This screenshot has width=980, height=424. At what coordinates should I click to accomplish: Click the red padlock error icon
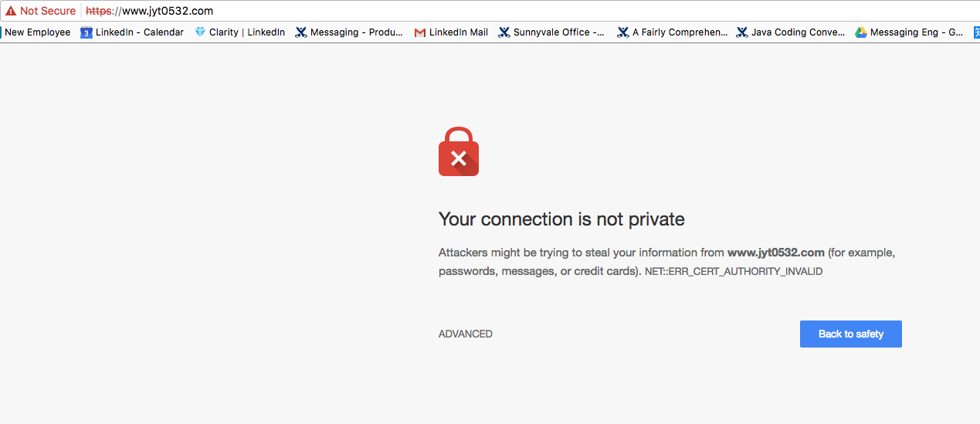[459, 151]
